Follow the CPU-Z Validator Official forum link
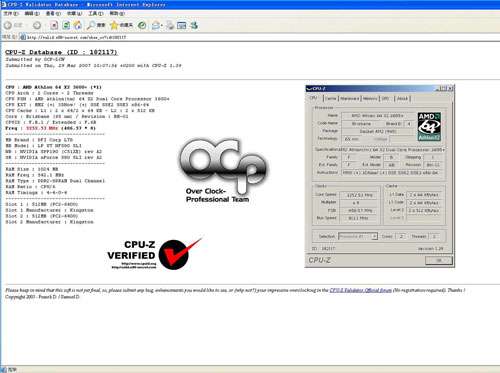Viewport: 500px width, 373px height. tap(361, 290)
